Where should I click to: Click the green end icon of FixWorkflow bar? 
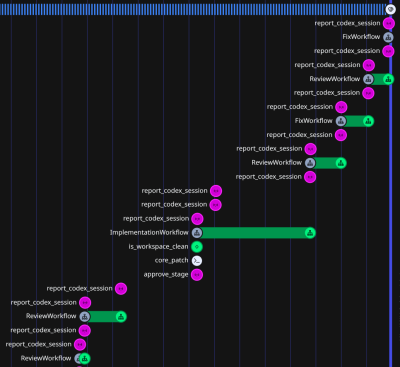coord(368,121)
